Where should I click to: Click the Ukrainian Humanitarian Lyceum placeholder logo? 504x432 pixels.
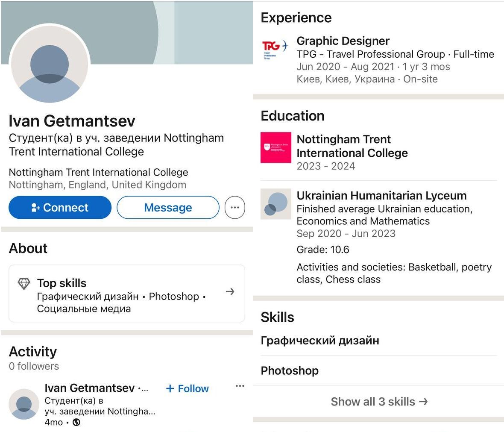tap(275, 204)
